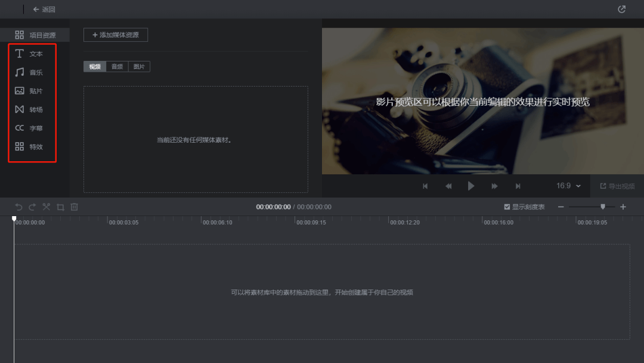Image resolution: width=644 pixels, height=363 pixels.
Task: Click the 添加媒体资源 button
Action: pos(116,35)
